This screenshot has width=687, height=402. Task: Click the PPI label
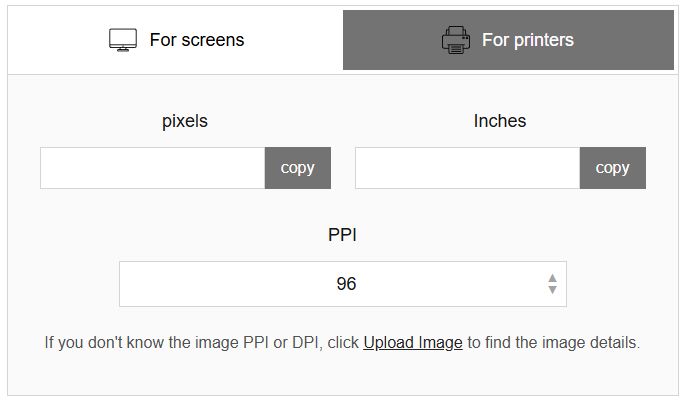click(343, 235)
